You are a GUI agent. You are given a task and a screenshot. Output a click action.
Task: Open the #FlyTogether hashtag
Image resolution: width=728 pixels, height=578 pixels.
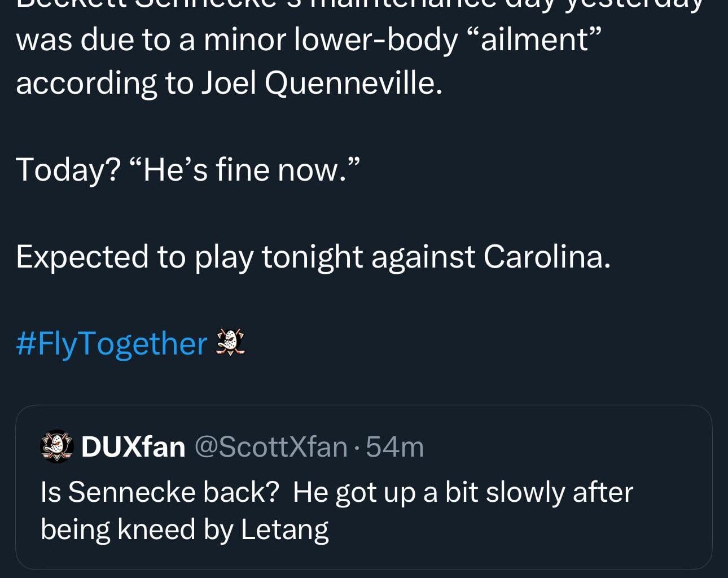(x=111, y=343)
